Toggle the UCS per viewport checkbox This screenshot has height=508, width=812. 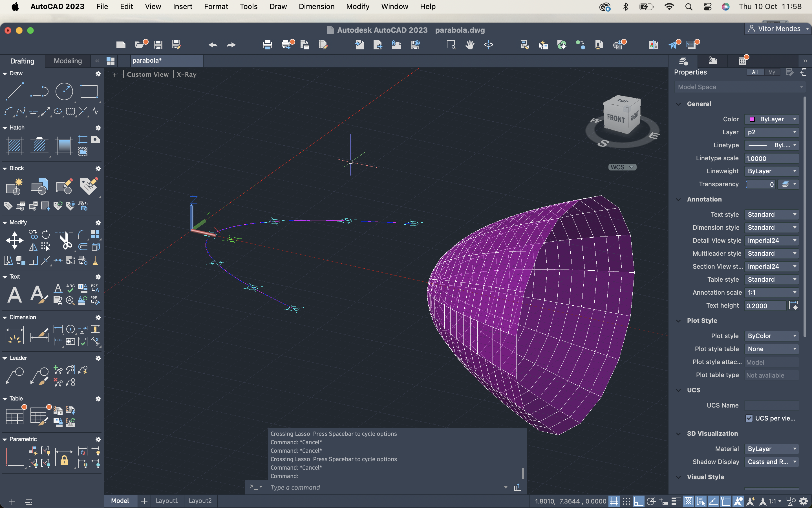[749, 418]
